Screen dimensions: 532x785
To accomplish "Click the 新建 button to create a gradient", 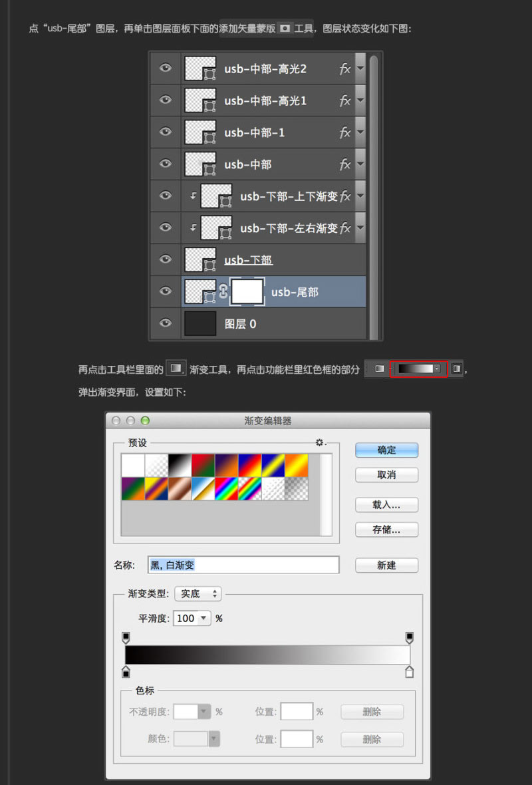I will click(x=386, y=564).
